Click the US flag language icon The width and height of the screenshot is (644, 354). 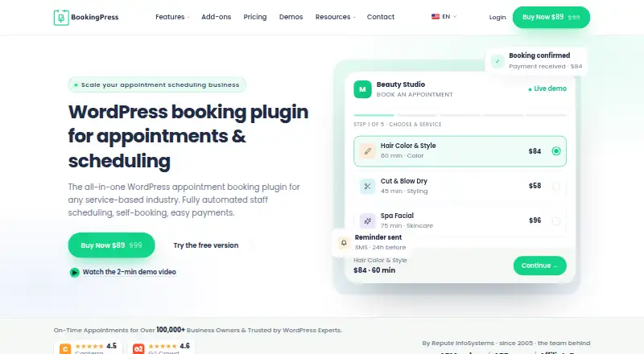pyautogui.click(x=436, y=16)
